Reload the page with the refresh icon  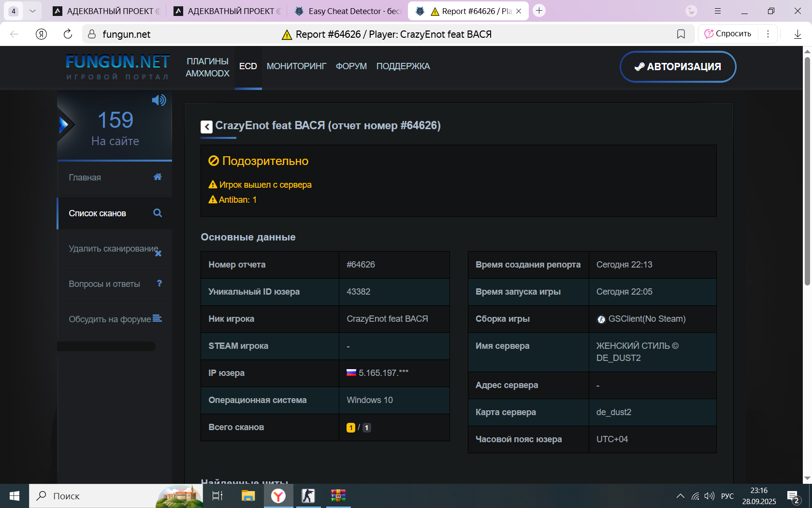[68, 34]
